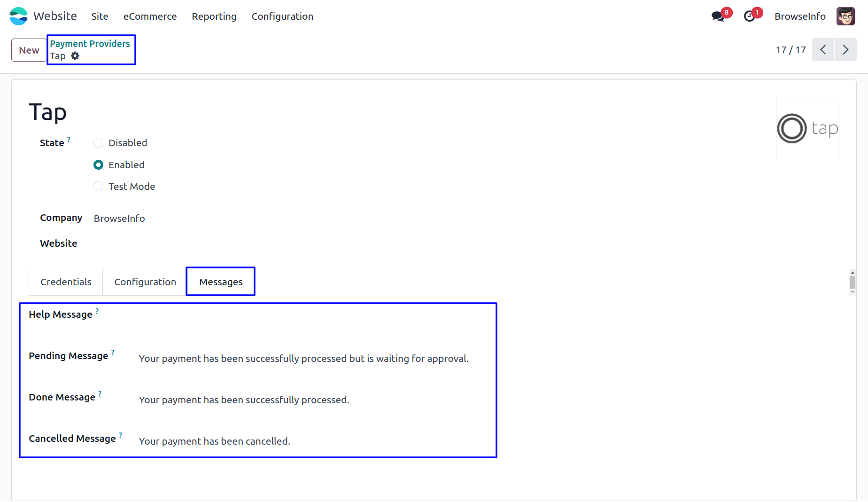Open the gear actions menu beside Tap
Screen dimensions: 868x502
[x=75, y=56]
